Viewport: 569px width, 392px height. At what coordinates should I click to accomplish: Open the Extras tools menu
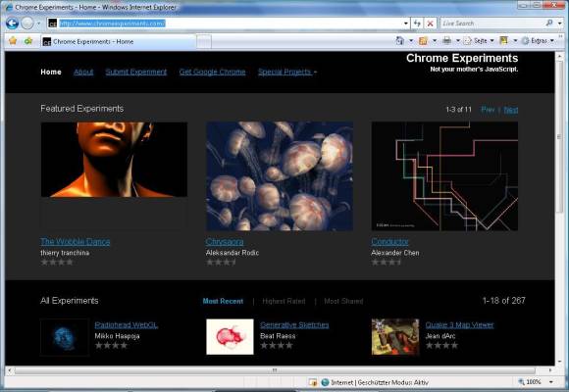pyautogui.click(x=539, y=41)
